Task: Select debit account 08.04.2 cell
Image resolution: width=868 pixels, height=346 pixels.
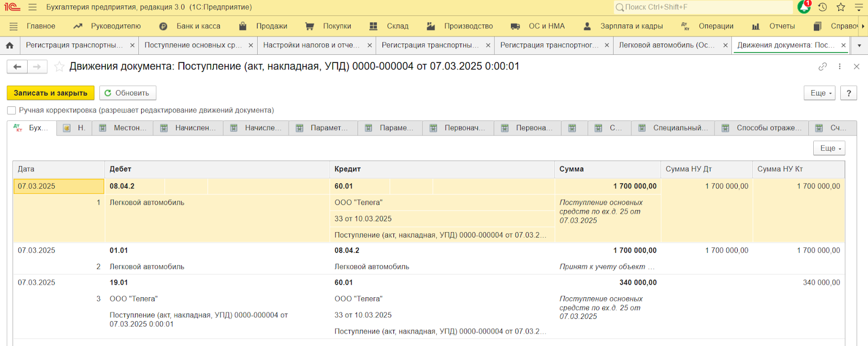Action: pyautogui.click(x=135, y=186)
